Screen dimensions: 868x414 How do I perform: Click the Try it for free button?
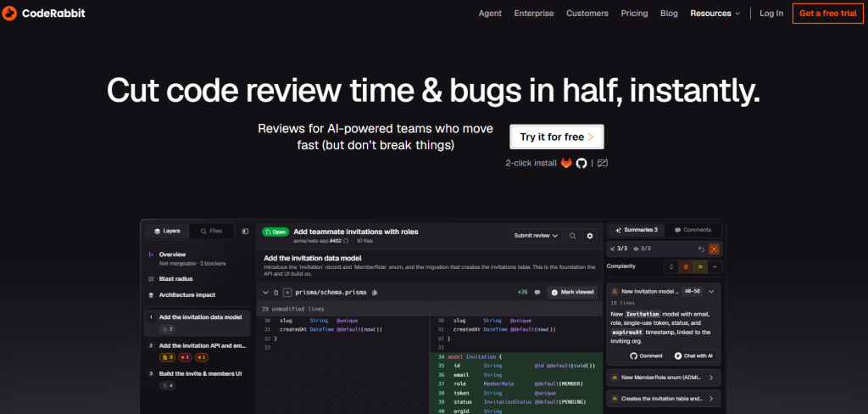tap(556, 137)
